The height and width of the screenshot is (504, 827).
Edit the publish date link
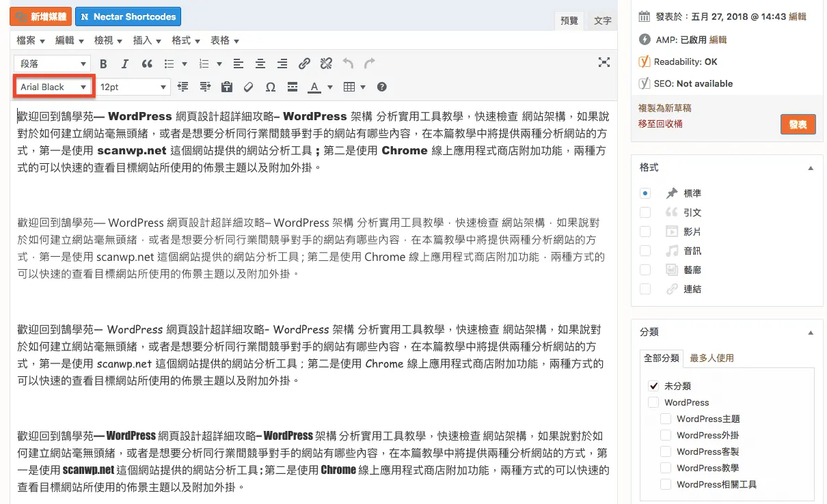798,17
